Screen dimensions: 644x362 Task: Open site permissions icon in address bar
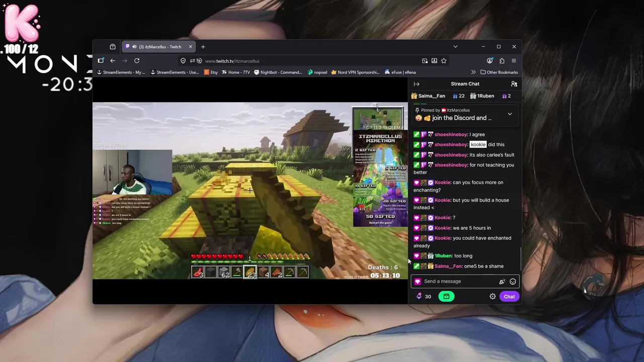192,61
